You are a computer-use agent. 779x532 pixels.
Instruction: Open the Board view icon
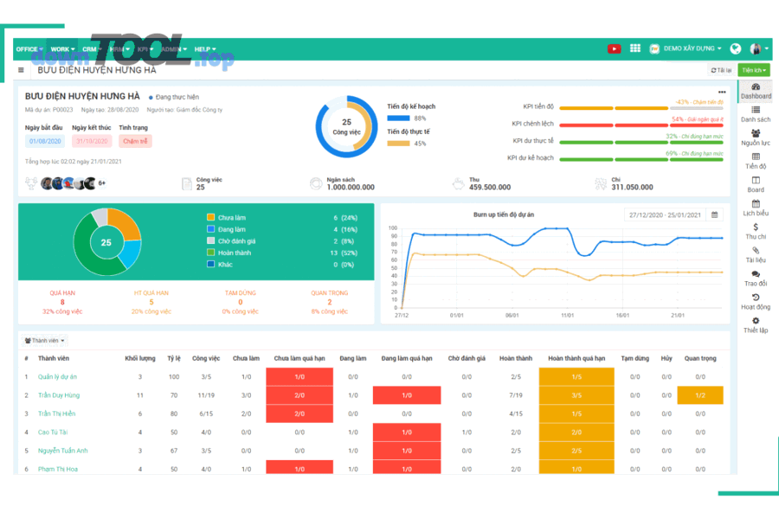click(756, 184)
